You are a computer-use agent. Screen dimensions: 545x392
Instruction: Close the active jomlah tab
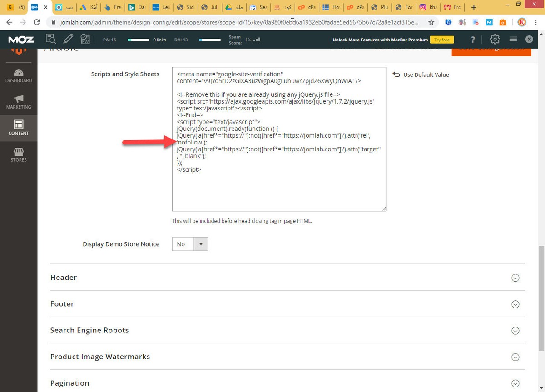coord(45,7)
